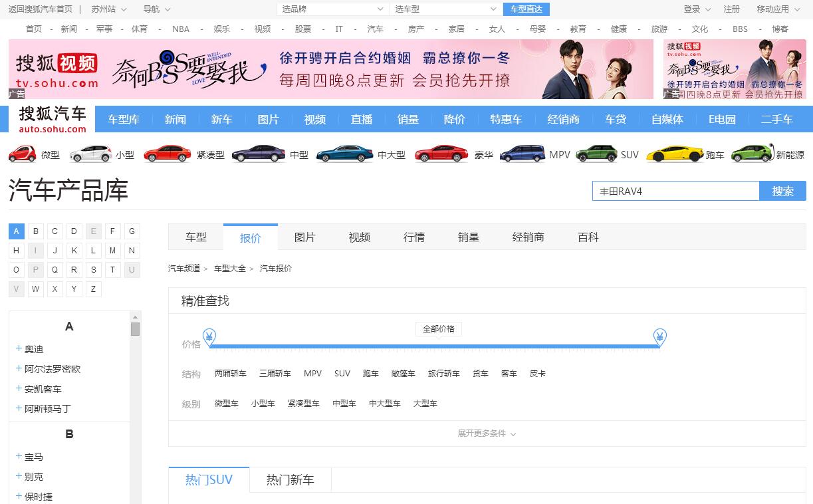Expand the BMW (宝马) brand in sidebar
Viewport: 813px width, 504px height.
[x=19, y=457]
